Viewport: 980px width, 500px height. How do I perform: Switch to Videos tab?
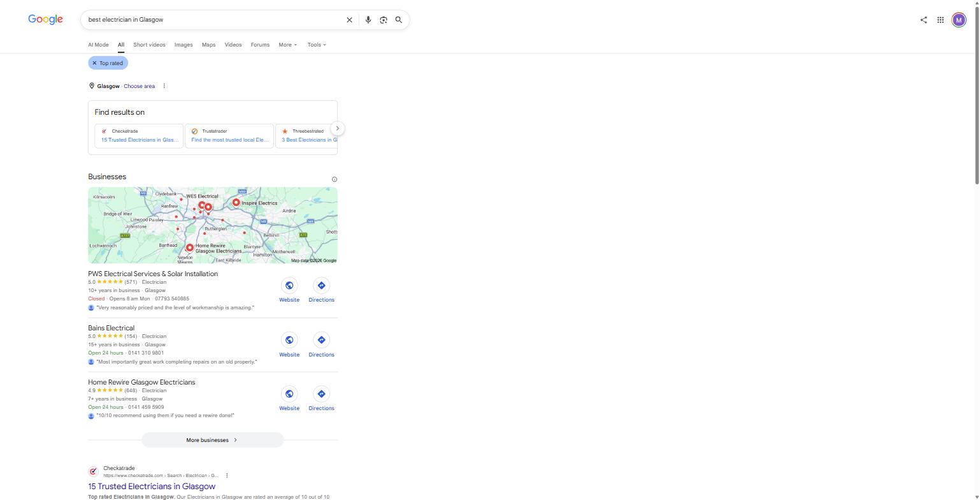click(x=233, y=45)
